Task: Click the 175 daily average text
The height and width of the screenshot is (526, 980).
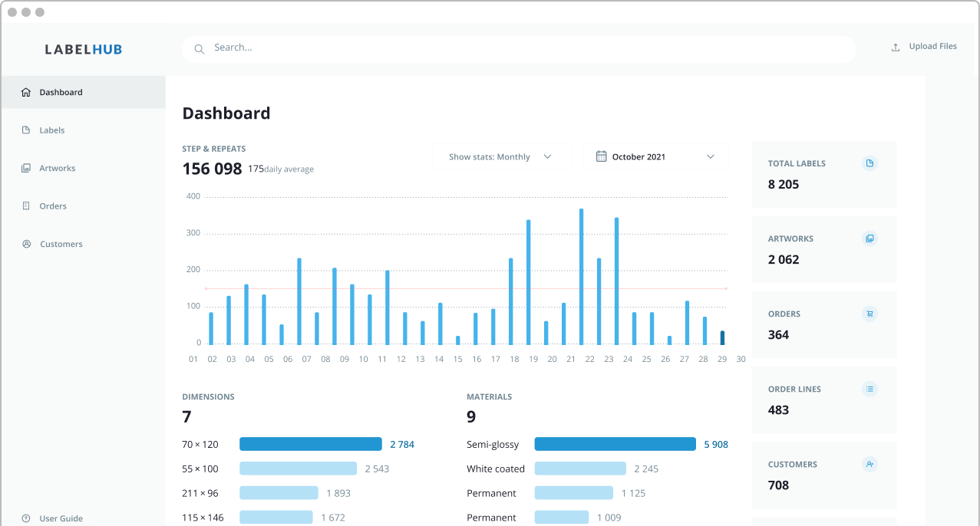Action: (x=281, y=169)
